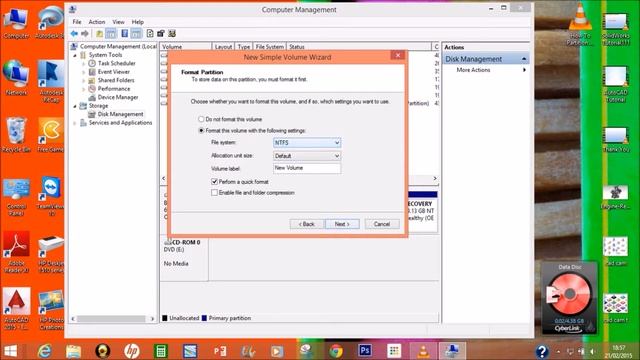Click volume list right scroll arrow
The width and height of the screenshot is (640, 360).
pos(435,178)
